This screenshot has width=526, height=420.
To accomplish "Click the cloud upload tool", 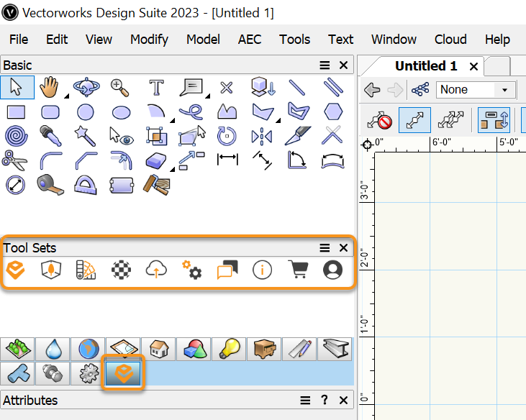I will [156, 270].
